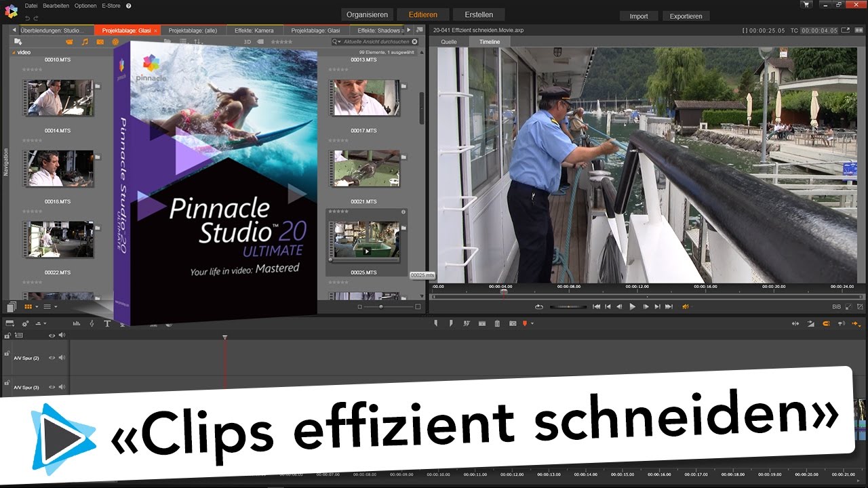Select the Projektablage: (alle) tab
The height and width of the screenshot is (488, 868).
click(x=192, y=30)
